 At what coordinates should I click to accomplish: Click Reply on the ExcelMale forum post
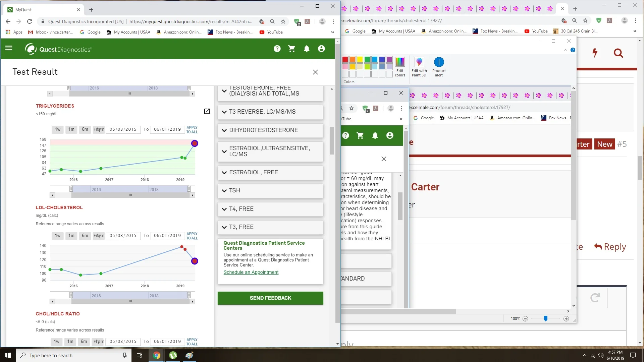click(x=610, y=247)
